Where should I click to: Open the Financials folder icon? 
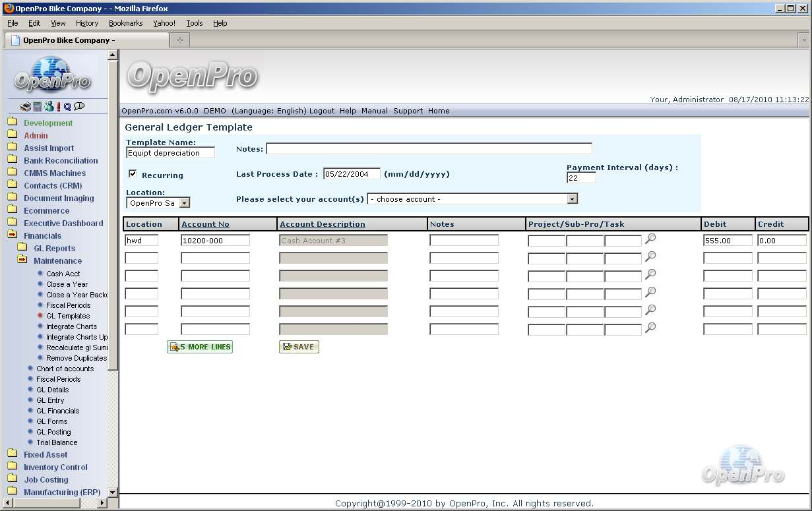point(12,235)
